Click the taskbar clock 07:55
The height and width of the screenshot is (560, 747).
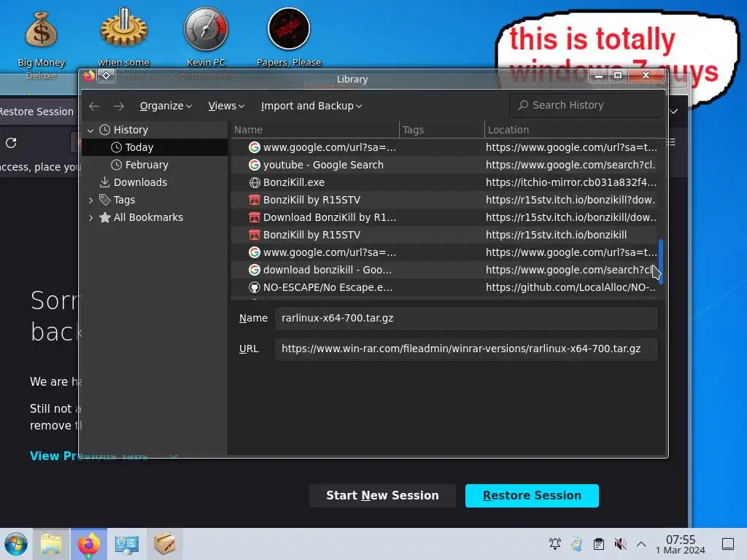[x=681, y=544]
